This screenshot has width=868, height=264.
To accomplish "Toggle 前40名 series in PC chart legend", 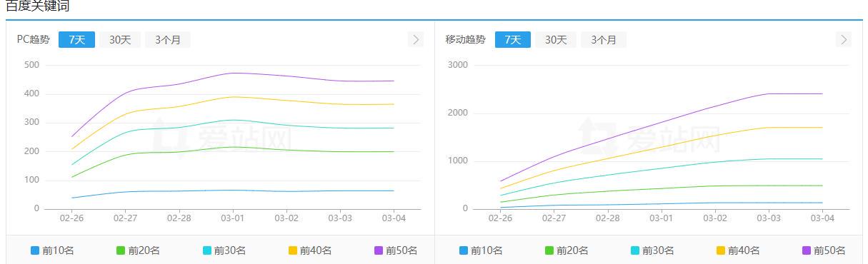I will [310, 250].
